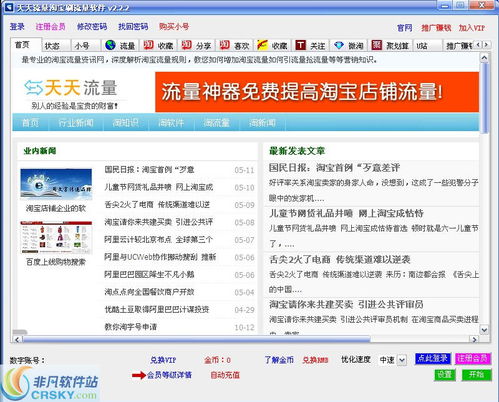Open news item 阿里与UCWeb协作挪动搜刮
Screen dimensions: 499x402
coord(160,257)
